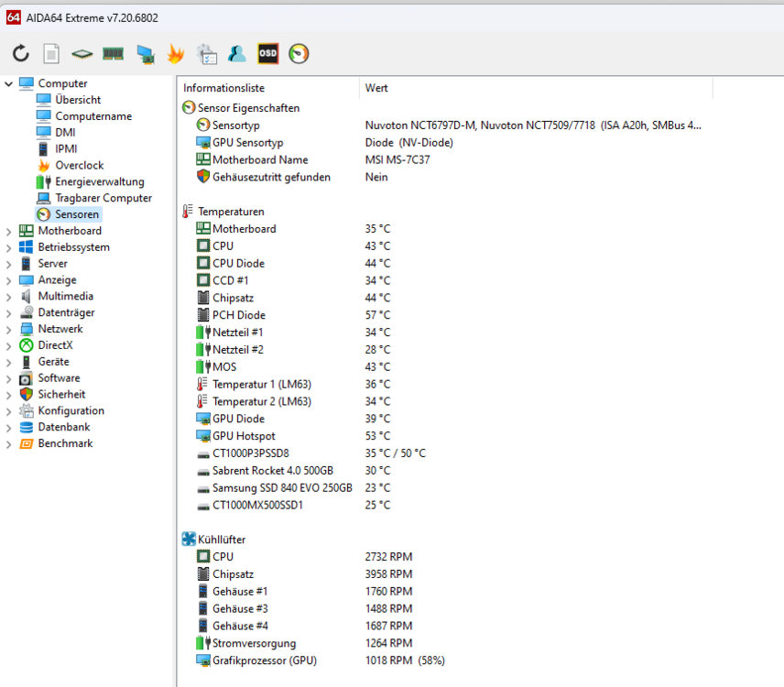Click the refresh arrow icon in toolbar
The image size is (784, 687).
tap(20, 53)
